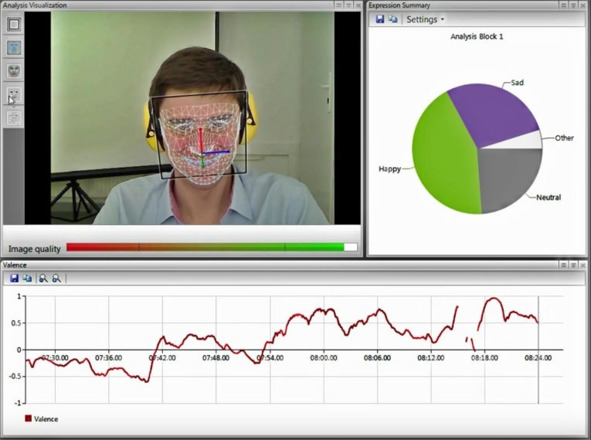Select the landmark points visualization icon
The height and width of the screenshot is (440, 591).
[x=14, y=118]
